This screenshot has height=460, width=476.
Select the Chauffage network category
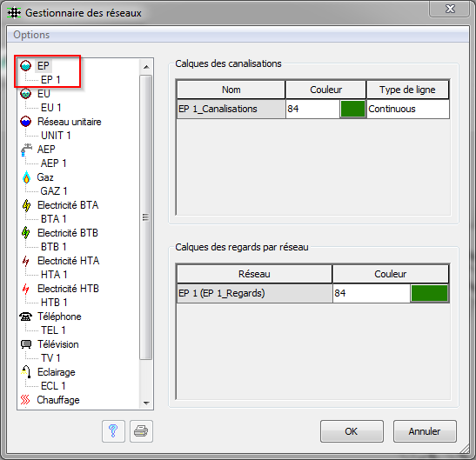pyautogui.click(x=58, y=400)
